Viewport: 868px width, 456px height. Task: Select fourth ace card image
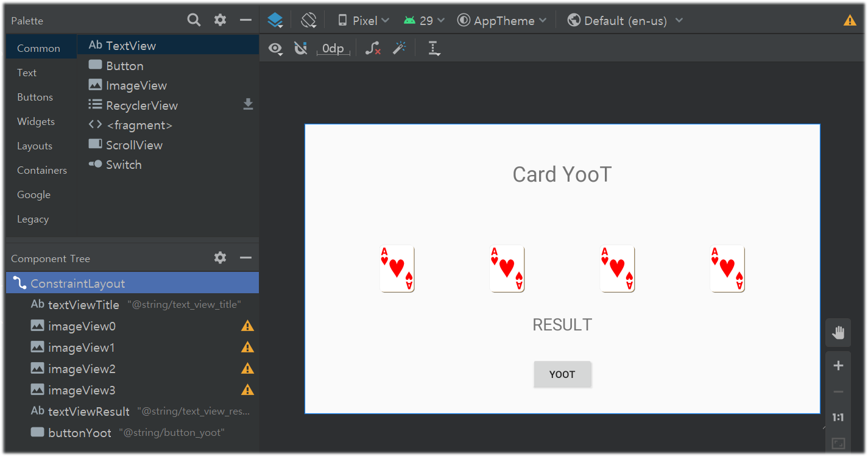coord(727,269)
